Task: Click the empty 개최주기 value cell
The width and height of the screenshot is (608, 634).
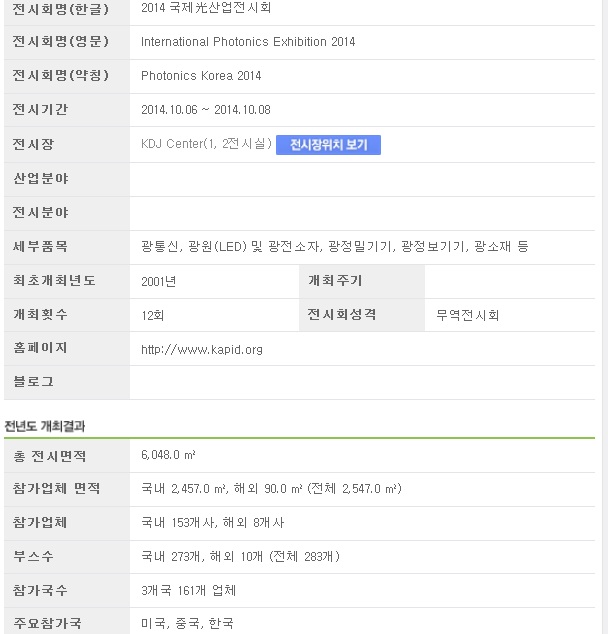Action: click(510, 281)
